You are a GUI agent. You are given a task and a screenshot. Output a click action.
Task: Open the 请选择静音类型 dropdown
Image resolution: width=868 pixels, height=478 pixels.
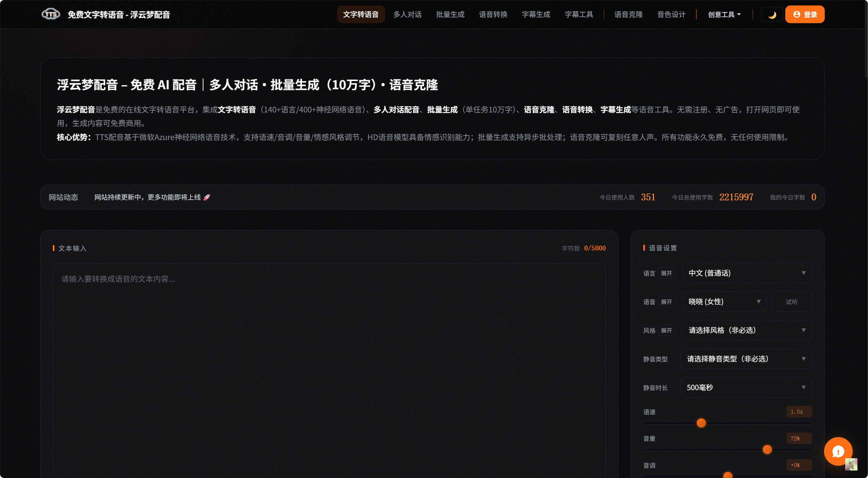click(746, 359)
